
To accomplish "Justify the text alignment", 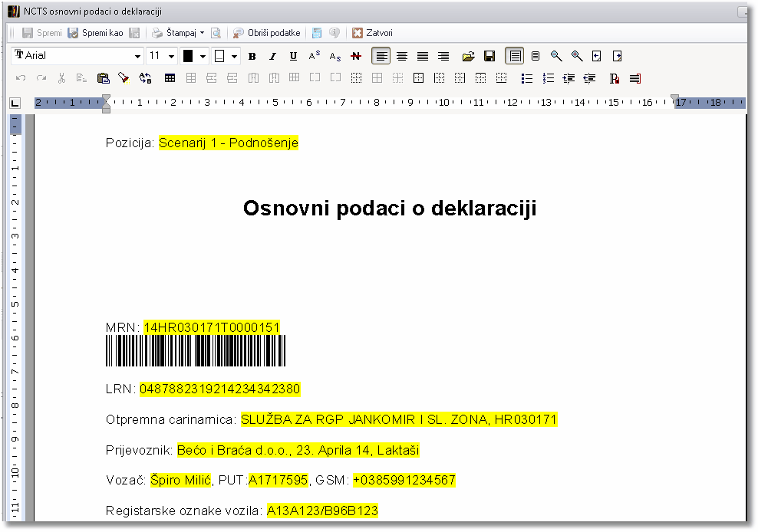I will [x=423, y=56].
